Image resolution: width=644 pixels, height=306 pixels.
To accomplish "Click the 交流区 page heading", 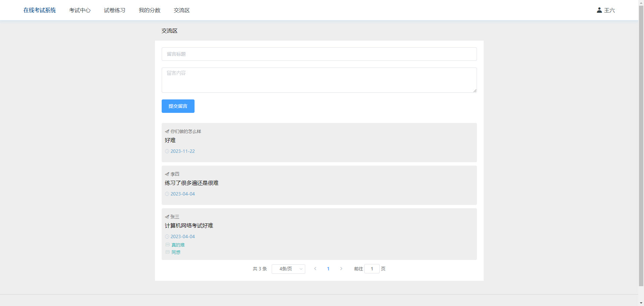I will [x=169, y=31].
